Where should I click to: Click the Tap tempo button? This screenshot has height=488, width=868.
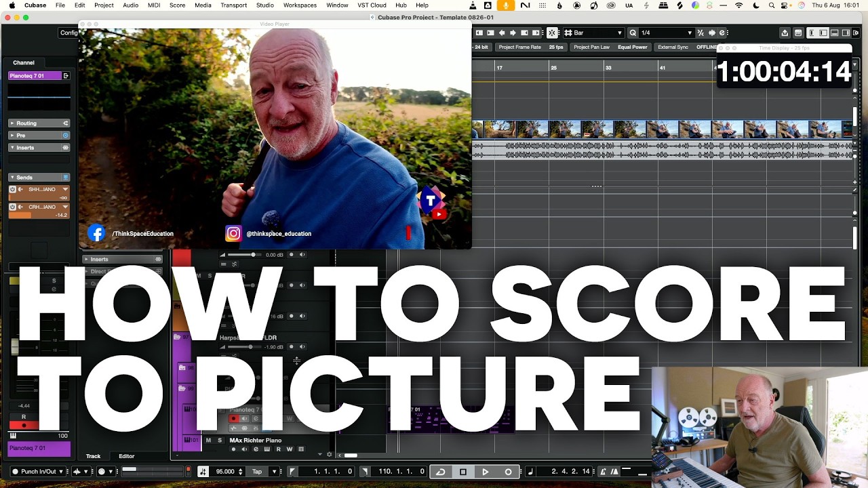(257, 472)
